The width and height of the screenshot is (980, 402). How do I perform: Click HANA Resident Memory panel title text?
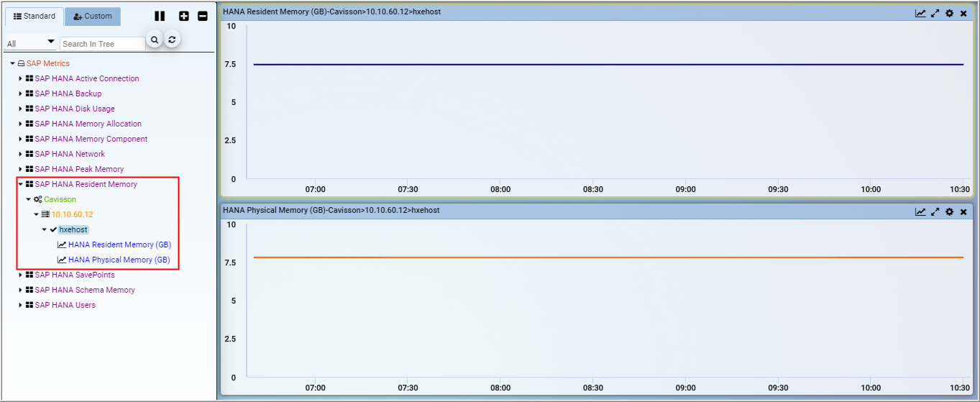pos(331,12)
